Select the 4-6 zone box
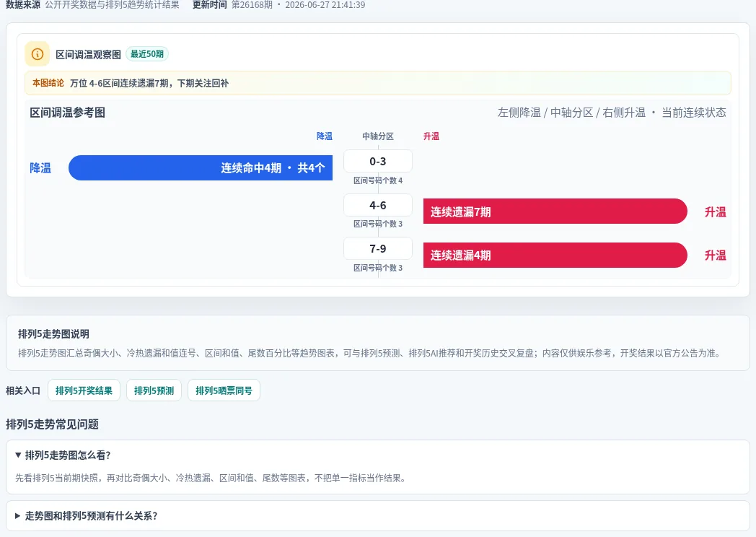 coord(378,205)
